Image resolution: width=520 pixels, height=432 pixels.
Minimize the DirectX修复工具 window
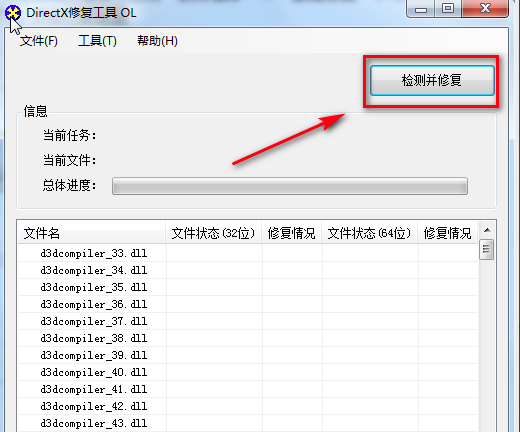[421, 9]
